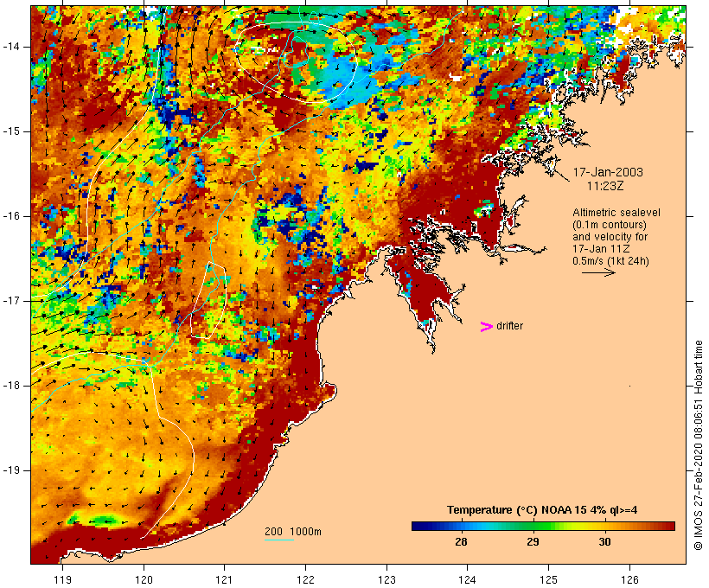
Task: Click longitude label '119'
Action: coord(62,579)
